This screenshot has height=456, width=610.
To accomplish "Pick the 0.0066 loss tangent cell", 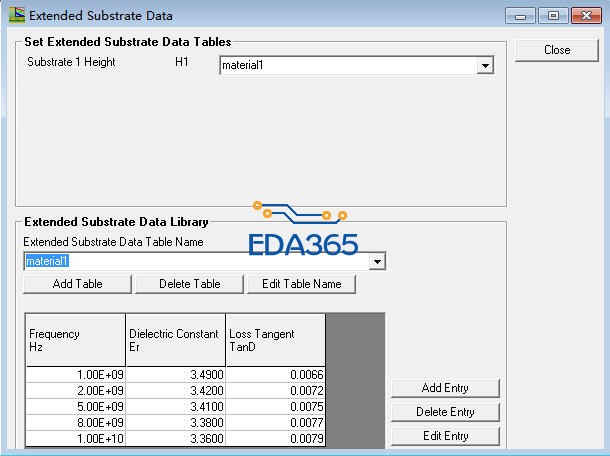I will pyautogui.click(x=275, y=375).
